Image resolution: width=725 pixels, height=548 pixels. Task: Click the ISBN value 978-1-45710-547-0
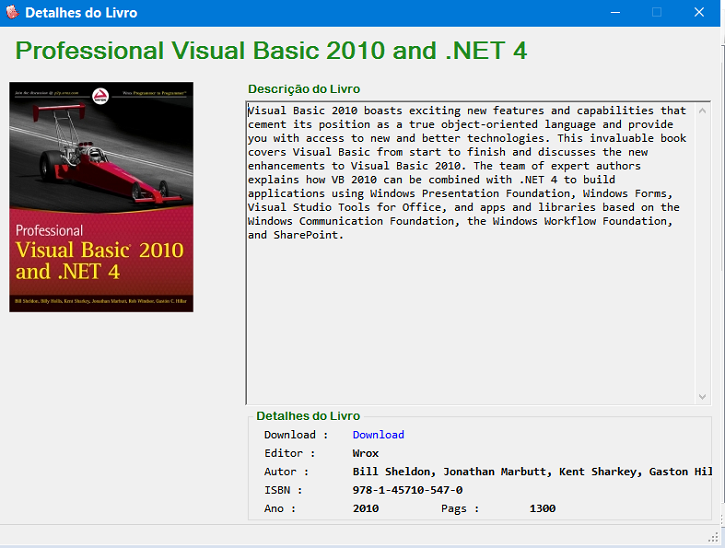[407, 490]
